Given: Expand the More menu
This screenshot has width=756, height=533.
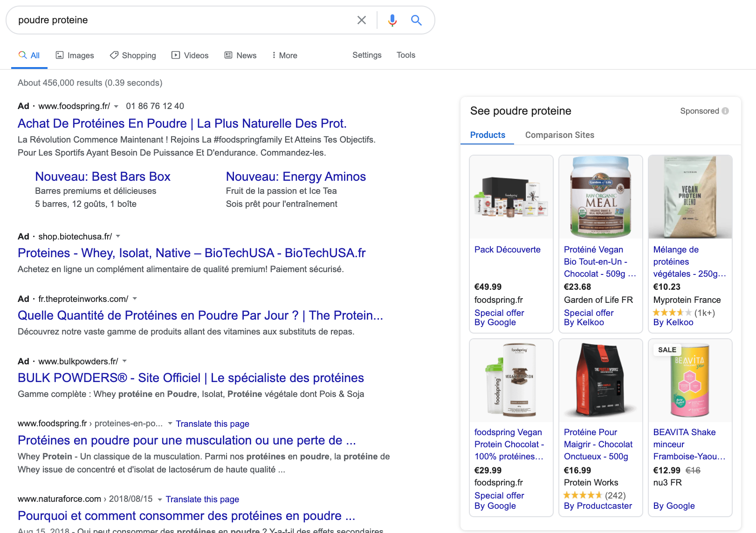Looking at the screenshot, I should (284, 55).
